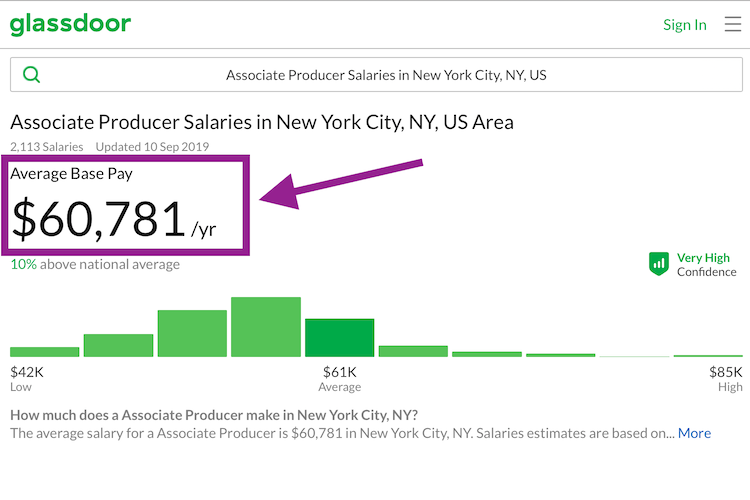Go to Glassdoor home via logo
Screen dimensions: 750x500
point(70,24)
